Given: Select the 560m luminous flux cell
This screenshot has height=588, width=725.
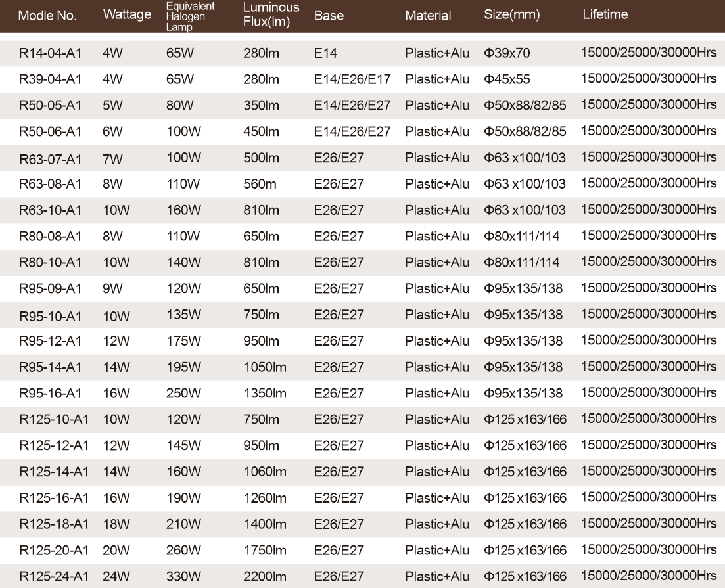Looking at the screenshot, I should 260,184.
